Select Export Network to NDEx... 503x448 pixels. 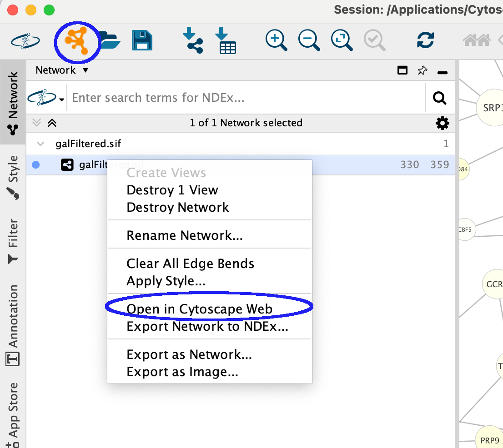[207, 326]
